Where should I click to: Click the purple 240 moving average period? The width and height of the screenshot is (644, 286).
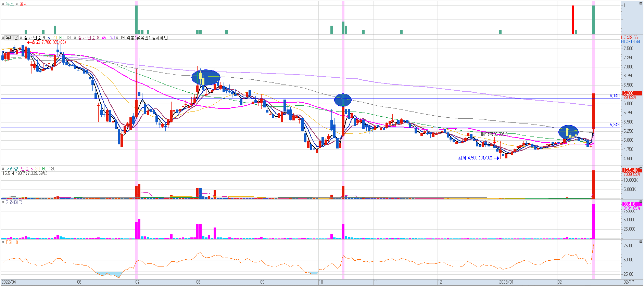112,38
